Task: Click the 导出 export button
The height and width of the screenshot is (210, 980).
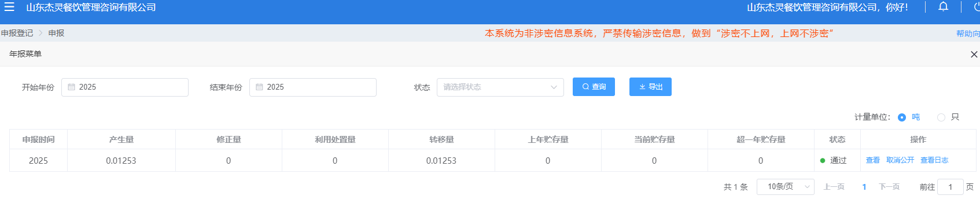Action: point(650,87)
